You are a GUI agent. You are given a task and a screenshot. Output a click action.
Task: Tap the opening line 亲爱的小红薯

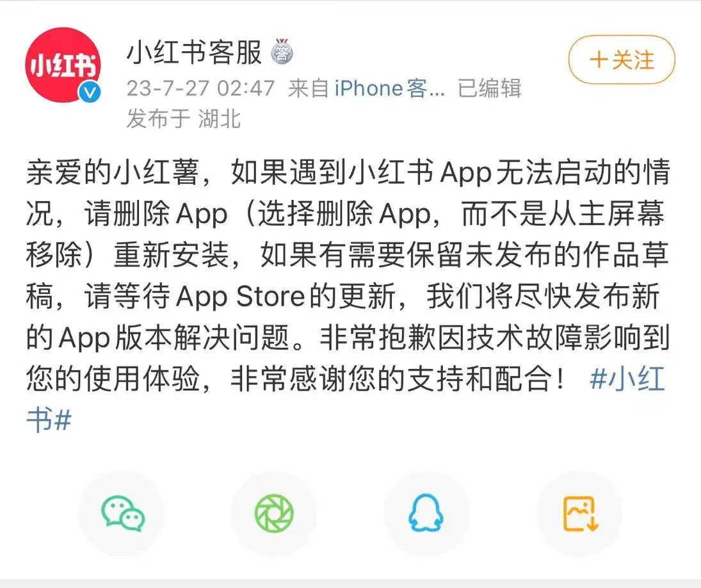tap(112, 172)
